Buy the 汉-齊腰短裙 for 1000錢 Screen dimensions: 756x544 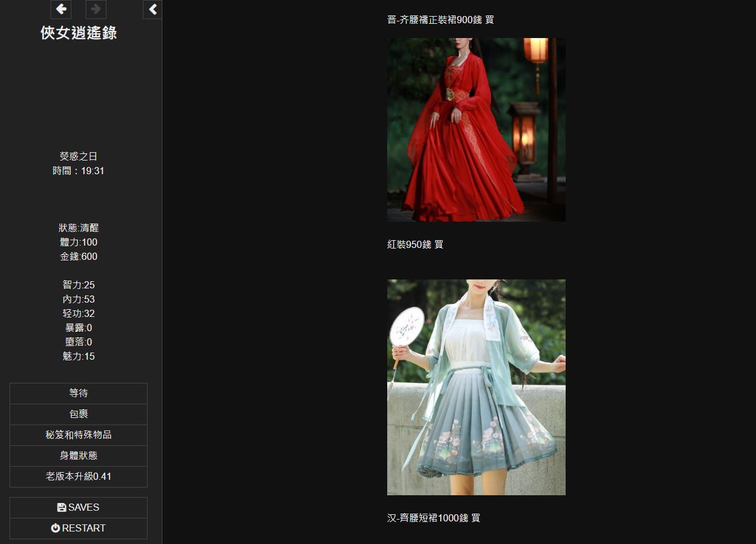(x=475, y=518)
